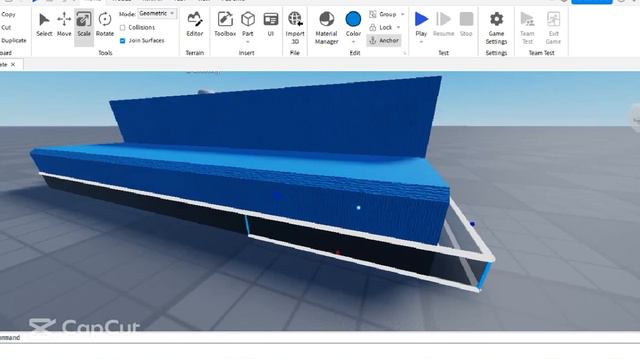The height and width of the screenshot is (360, 640).
Task: Insert a new Part
Action: 248,23
